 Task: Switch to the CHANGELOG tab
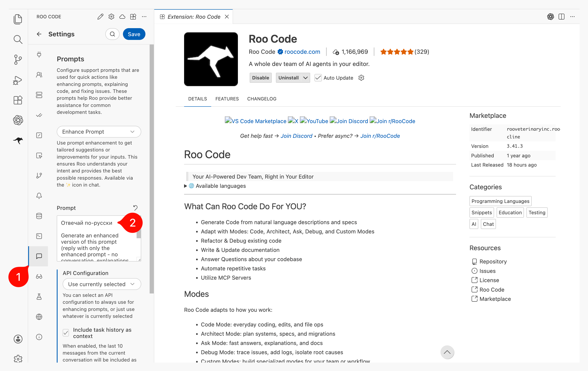click(x=261, y=99)
